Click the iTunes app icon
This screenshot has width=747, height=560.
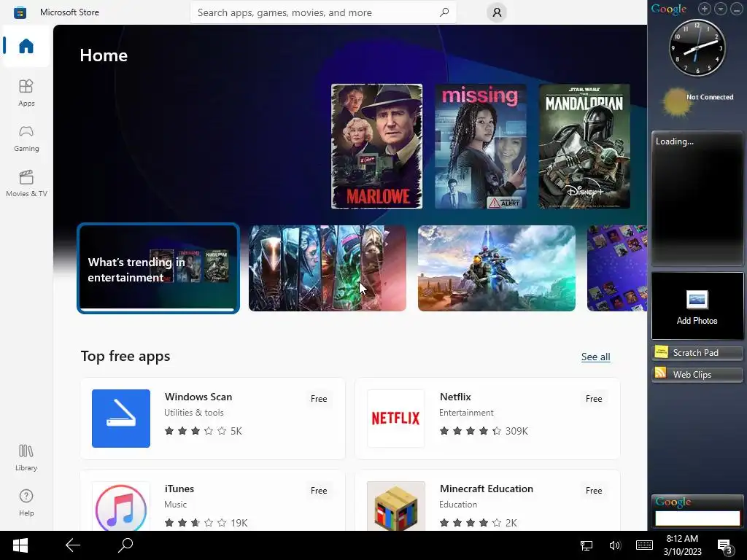[121, 506]
